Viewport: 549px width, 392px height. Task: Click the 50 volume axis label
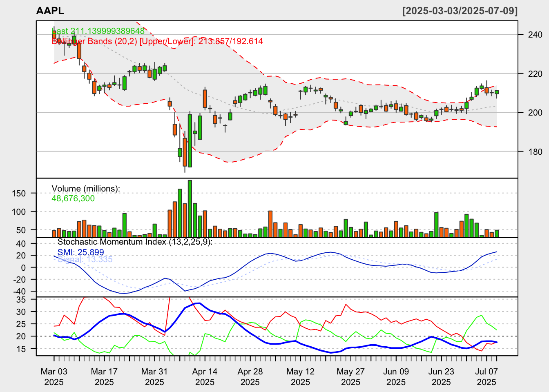coord(21,230)
